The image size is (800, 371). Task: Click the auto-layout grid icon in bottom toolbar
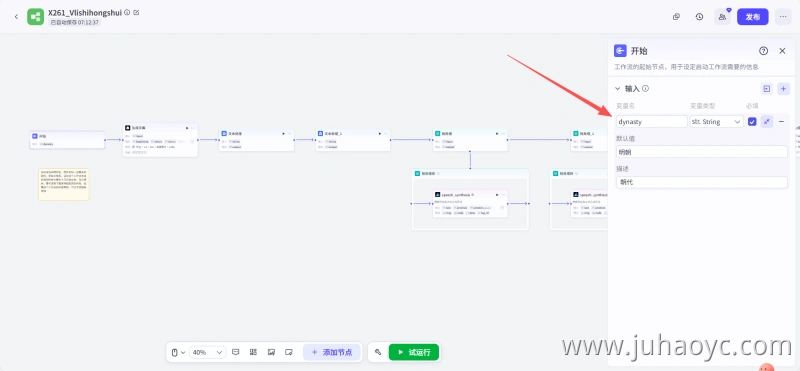(253, 352)
